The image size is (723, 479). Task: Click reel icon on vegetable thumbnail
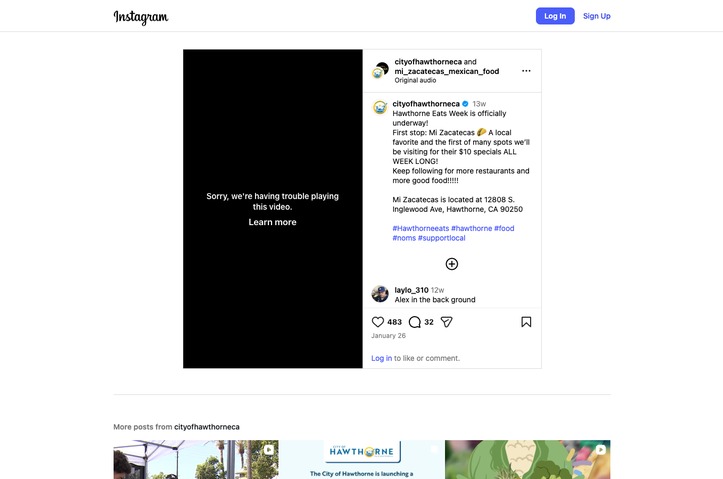(601, 449)
